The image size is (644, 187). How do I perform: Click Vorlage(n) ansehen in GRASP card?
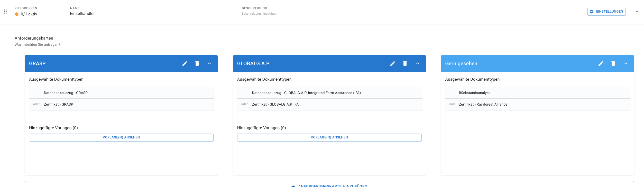(121, 137)
